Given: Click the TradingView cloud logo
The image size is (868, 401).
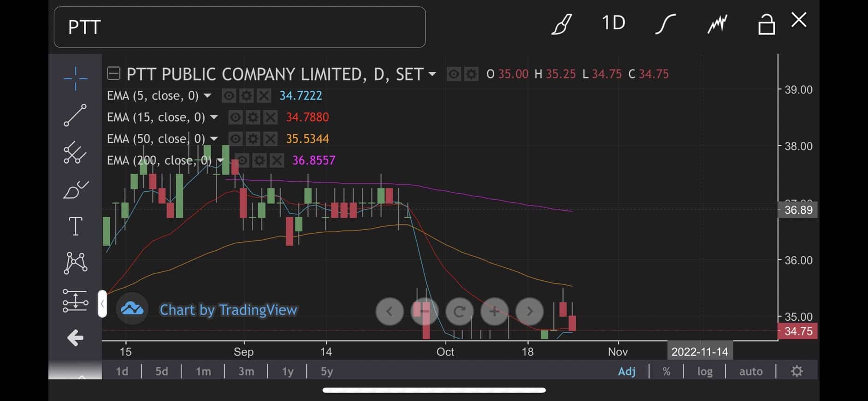Looking at the screenshot, I should 132,309.
